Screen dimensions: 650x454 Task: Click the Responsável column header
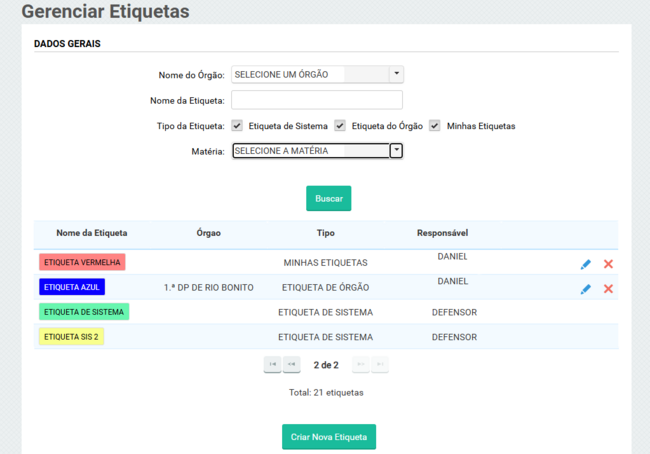[x=442, y=233]
